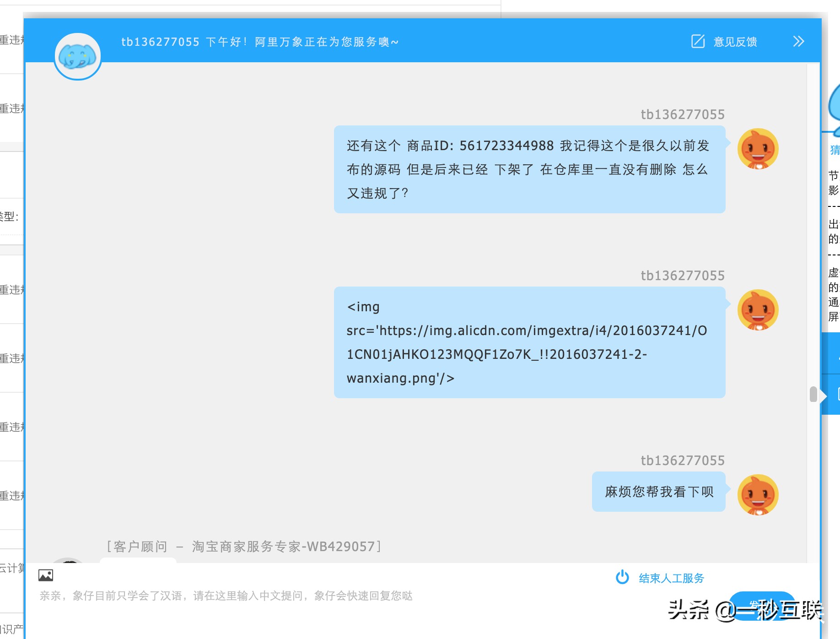Click the elephant assistant avatar in header
Image resolution: width=840 pixels, height=639 pixels.
[77, 55]
